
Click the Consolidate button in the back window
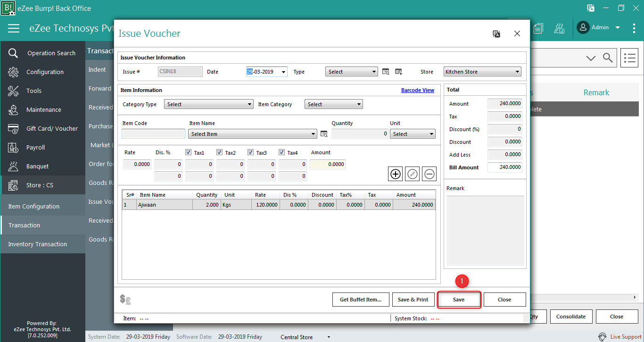coord(571,317)
